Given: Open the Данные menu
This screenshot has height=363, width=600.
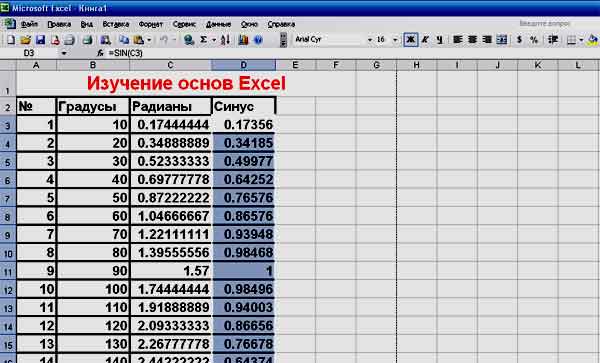Looking at the screenshot, I should coord(218,24).
